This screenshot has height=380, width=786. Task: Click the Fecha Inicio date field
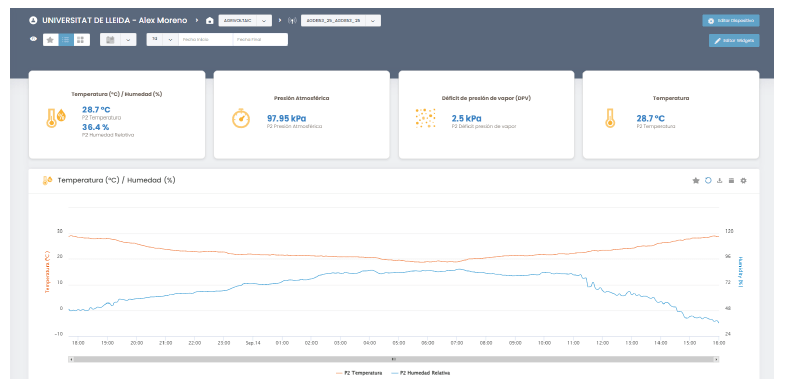click(x=206, y=40)
